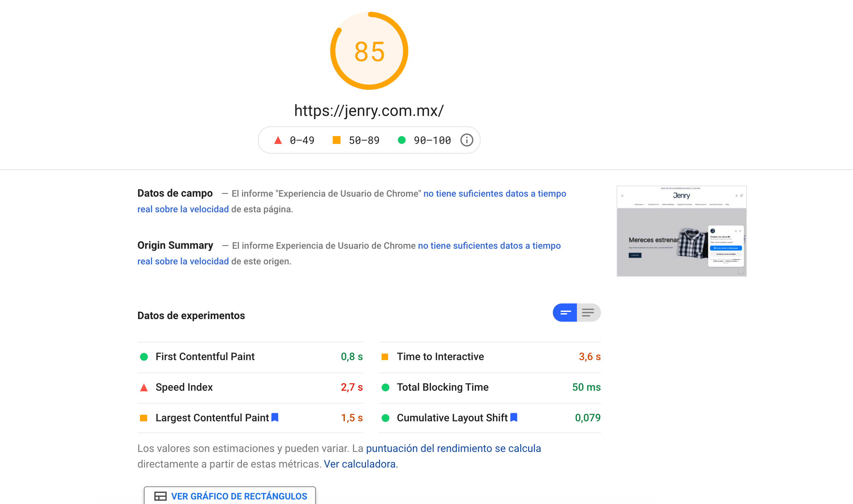The height and width of the screenshot is (504, 853).
Task: Click the 0–49 range label
Action: (x=302, y=140)
